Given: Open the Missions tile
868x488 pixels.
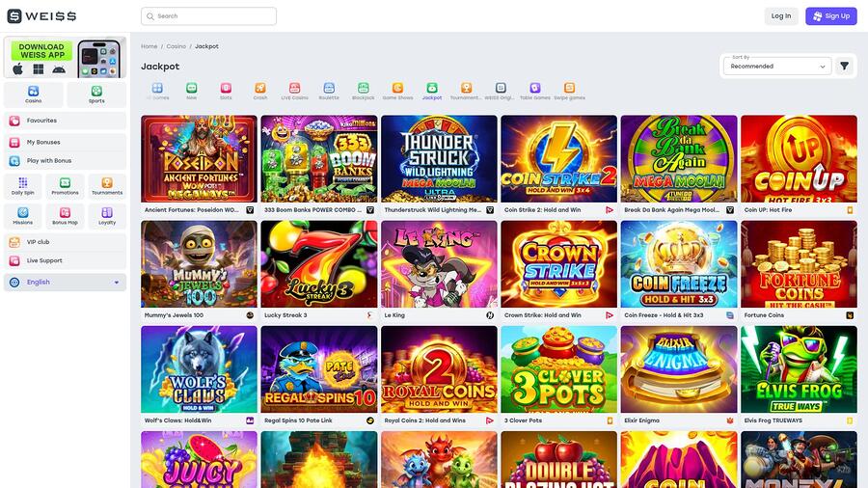Looking at the screenshot, I should pyautogui.click(x=23, y=216).
